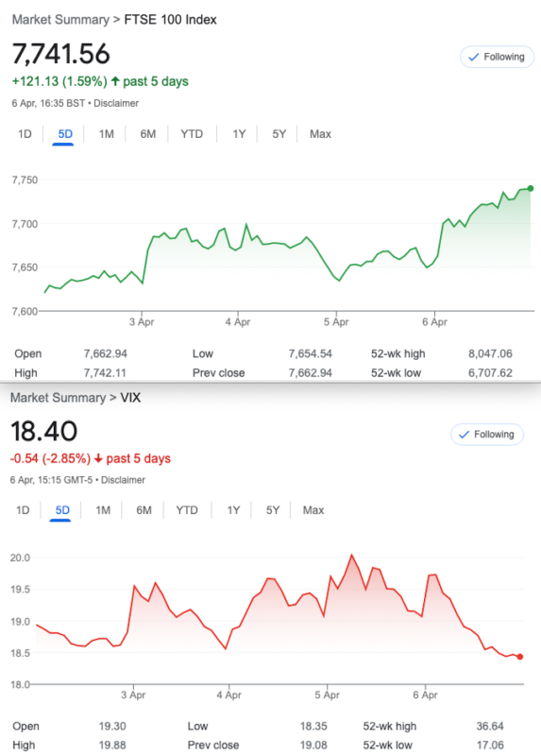This screenshot has width=541, height=756.
Task: Click FTSE 52-wk high value 8,047.06
Action: [x=490, y=353]
